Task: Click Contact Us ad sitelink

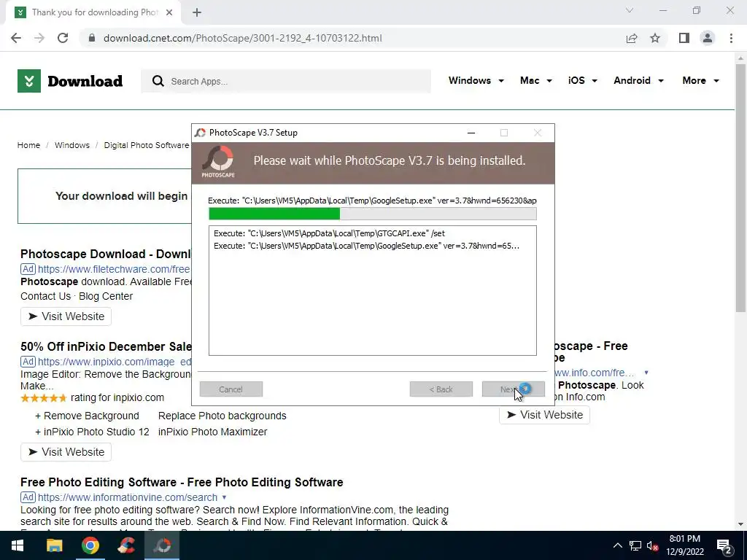Action: click(46, 296)
